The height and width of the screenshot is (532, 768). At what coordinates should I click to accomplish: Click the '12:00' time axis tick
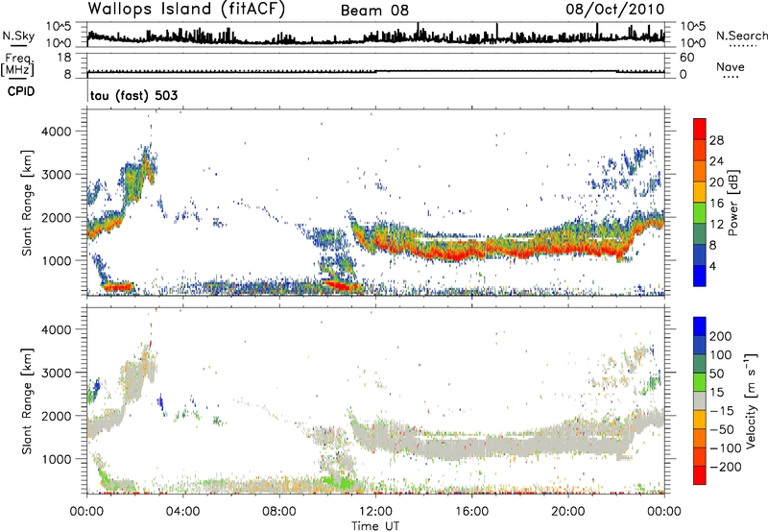coord(375,512)
